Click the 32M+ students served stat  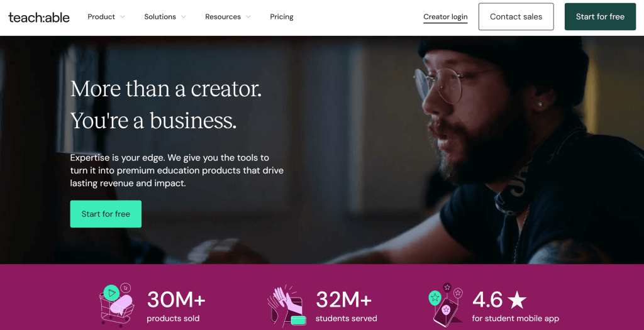(345, 306)
